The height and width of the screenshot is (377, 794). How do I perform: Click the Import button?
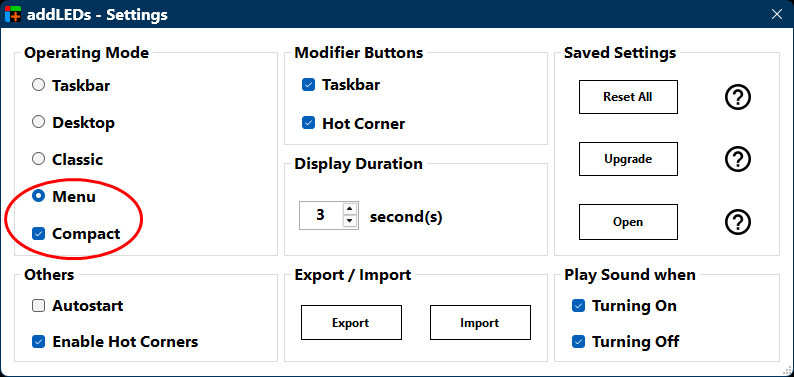[x=480, y=322]
